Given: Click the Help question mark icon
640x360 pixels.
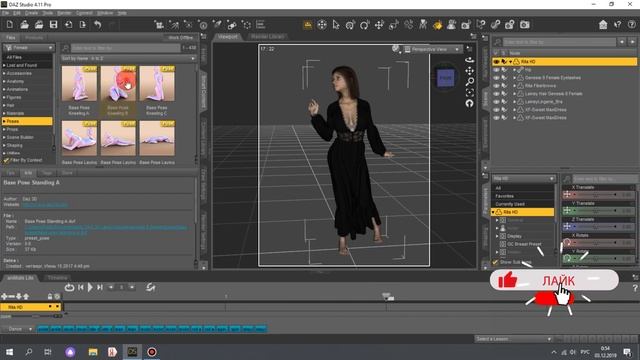Looking at the screenshot, I should 631,25.
